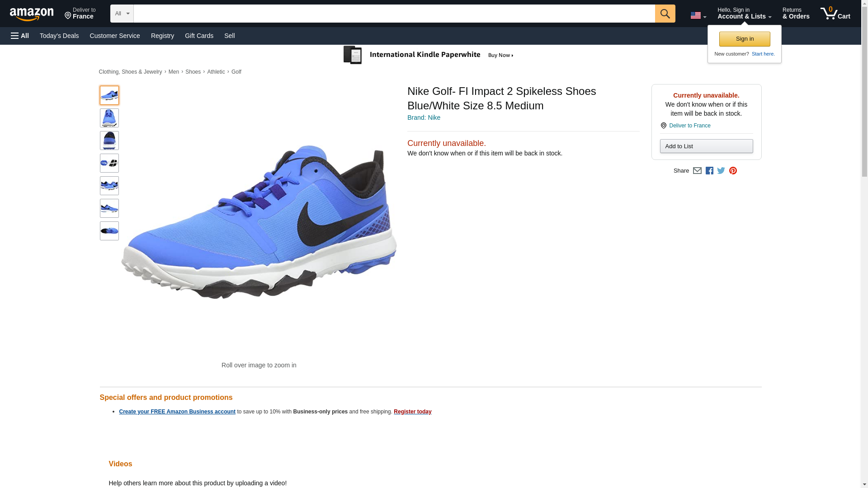
Task: Share product on Facebook icon
Action: [x=709, y=171]
